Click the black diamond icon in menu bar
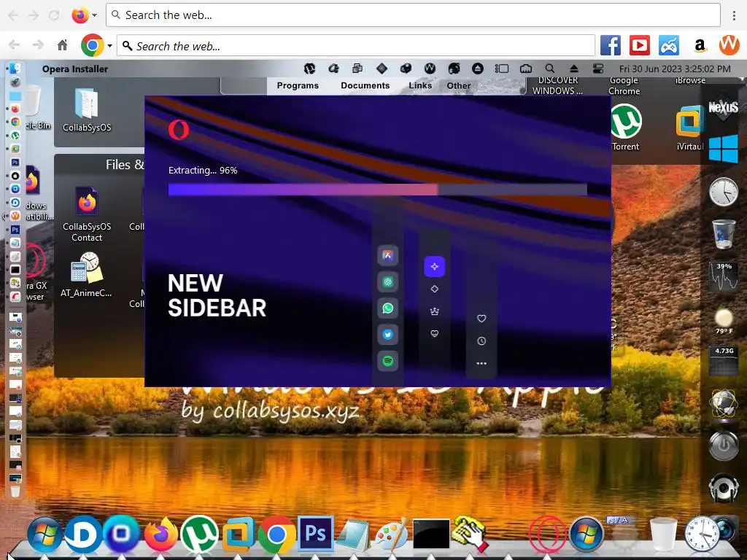Image resolution: width=747 pixels, height=560 pixels. (x=382, y=69)
